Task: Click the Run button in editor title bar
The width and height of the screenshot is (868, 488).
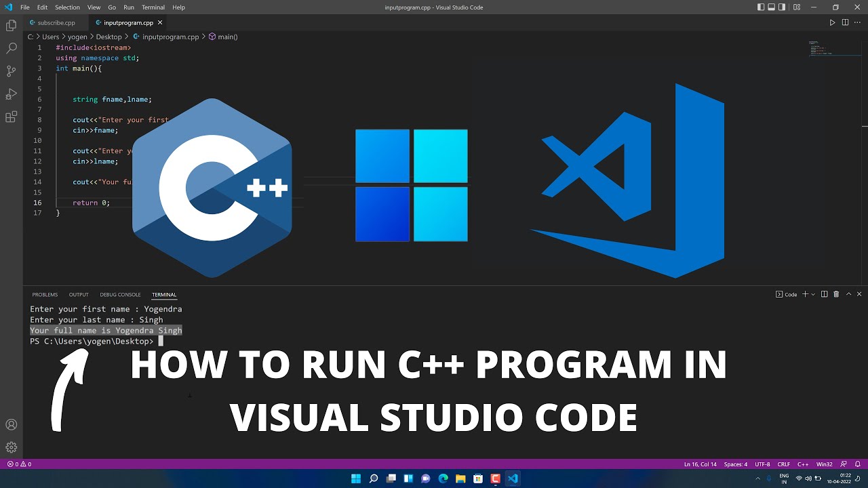Action: [x=833, y=22]
